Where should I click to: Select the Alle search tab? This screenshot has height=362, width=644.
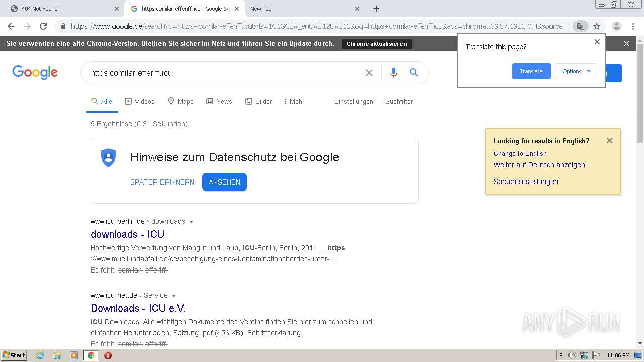(102, 101)
